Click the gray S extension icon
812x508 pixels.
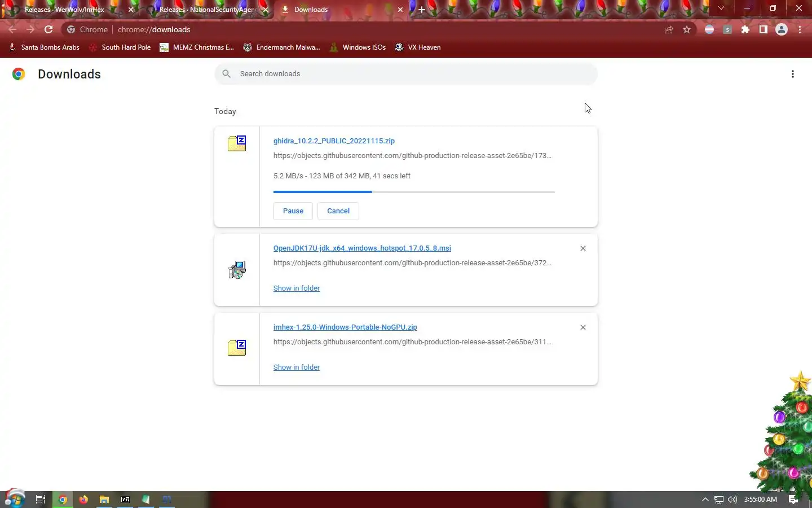coord(727,30)
